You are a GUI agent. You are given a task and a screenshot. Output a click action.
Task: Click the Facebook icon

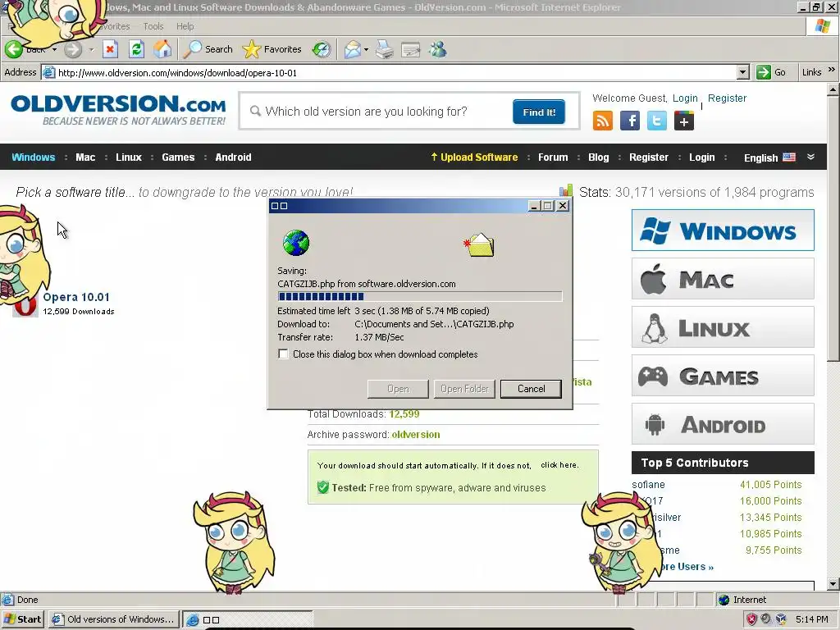click(x=630, y=121)
